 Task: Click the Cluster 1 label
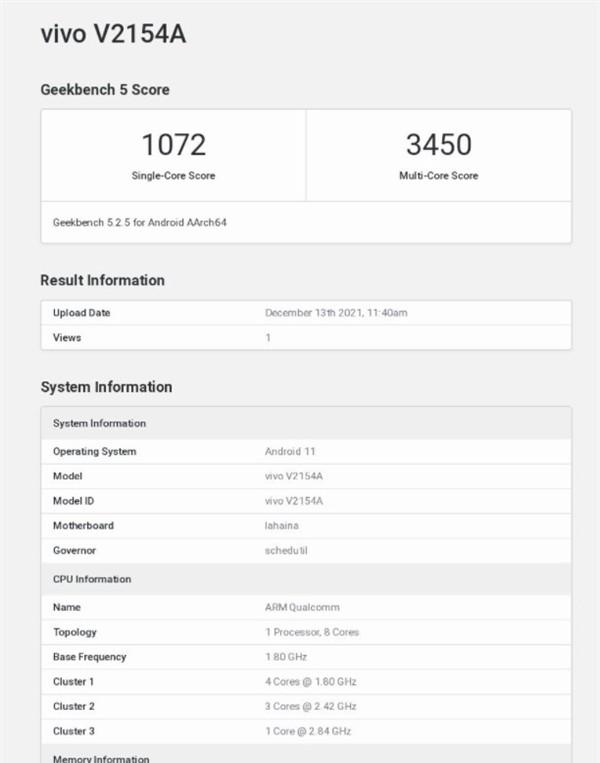pos(73,682)
